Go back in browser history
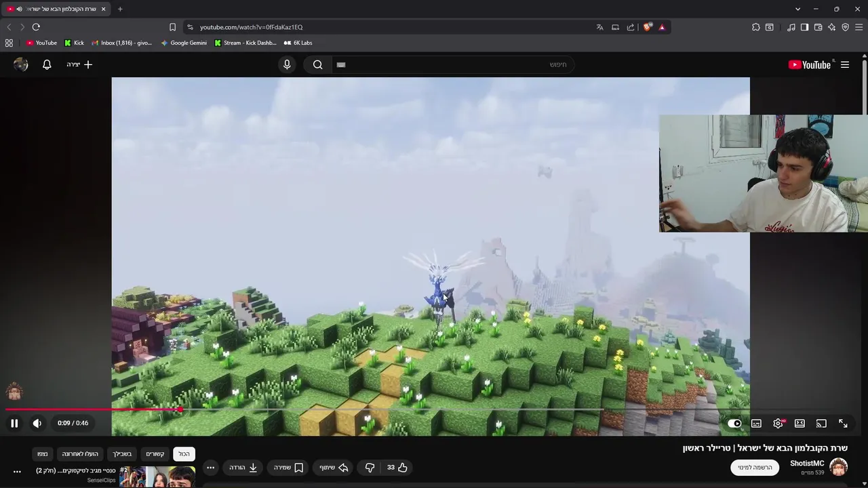The height and width of the screenshot is (488, 868). (9, 27)
